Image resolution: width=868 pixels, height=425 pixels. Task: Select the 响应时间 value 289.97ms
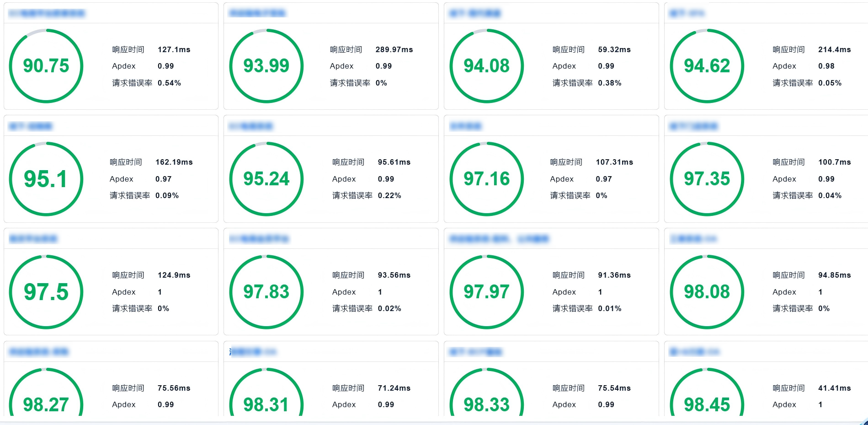394,49
